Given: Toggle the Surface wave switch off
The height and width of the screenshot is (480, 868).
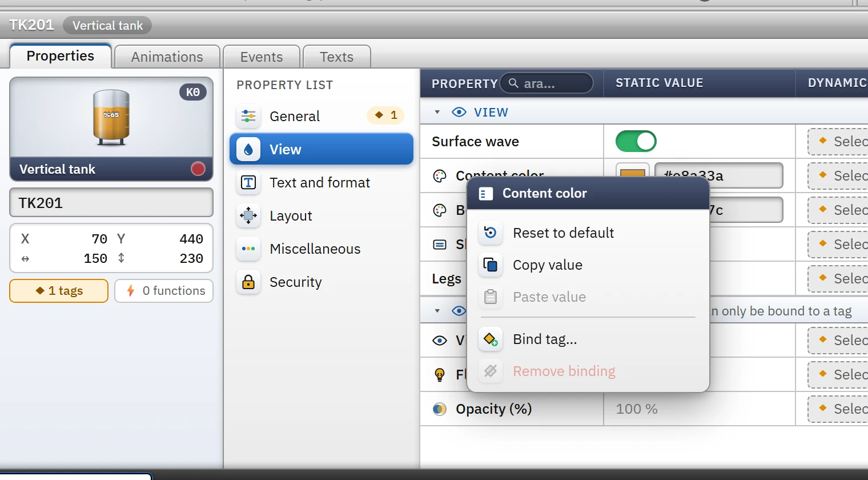Looking at the screenshot, I should click(636, 141).
